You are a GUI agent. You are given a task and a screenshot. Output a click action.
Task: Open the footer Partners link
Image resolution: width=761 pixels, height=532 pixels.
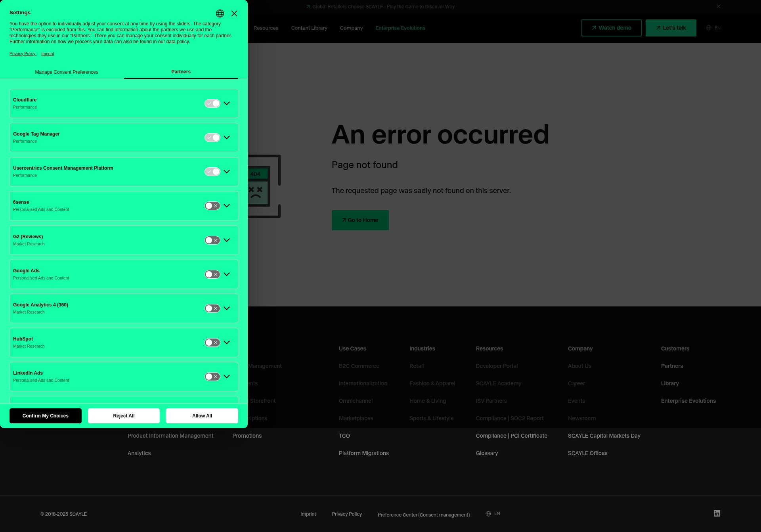[672, 366]
